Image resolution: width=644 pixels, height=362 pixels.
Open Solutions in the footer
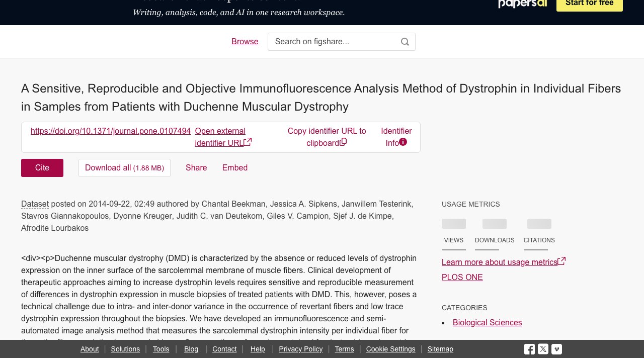pos(125,349)
